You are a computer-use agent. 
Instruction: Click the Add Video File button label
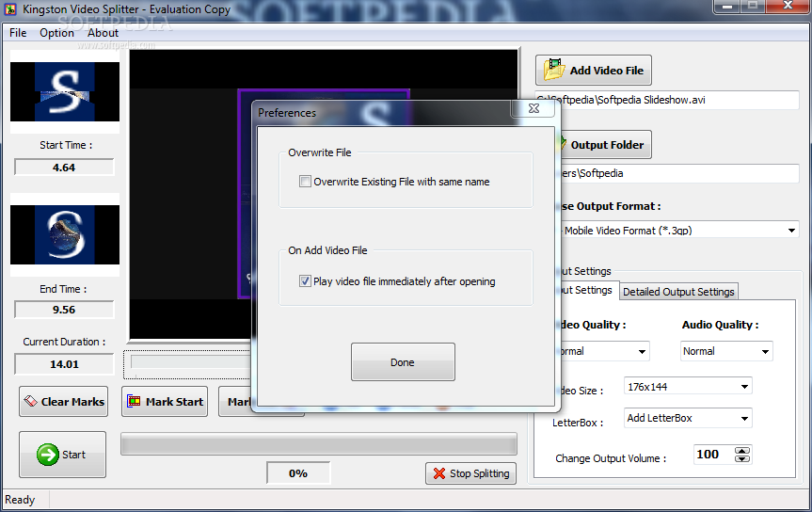607,71
